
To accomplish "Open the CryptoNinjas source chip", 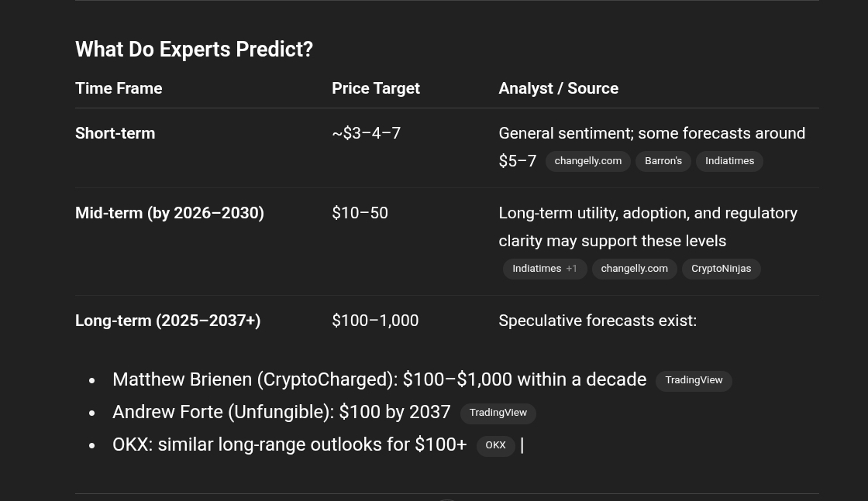I will tap(721, 269).
